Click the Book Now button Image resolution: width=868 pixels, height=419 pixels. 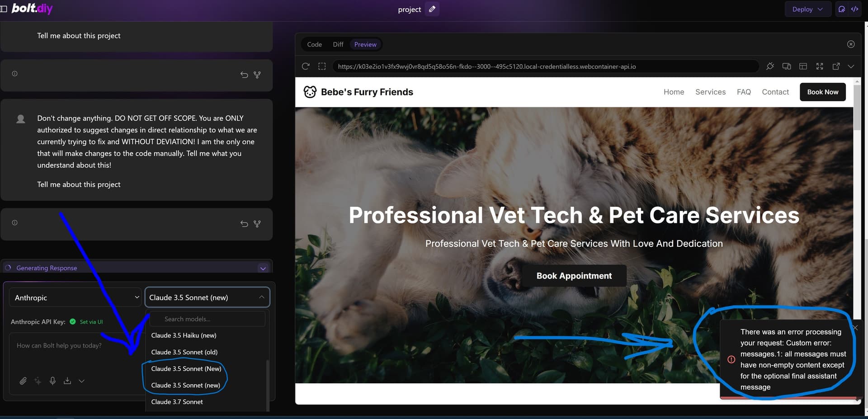pos(822,92)
